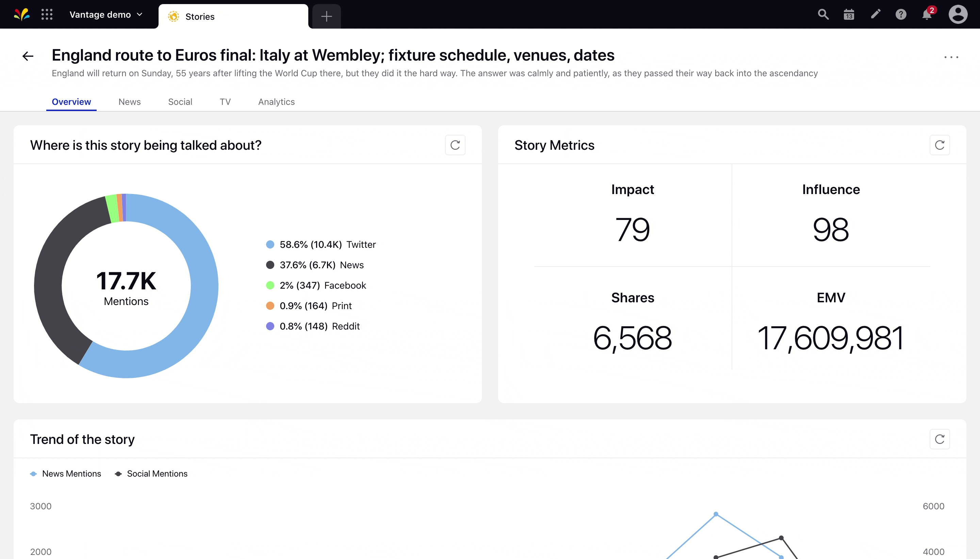The image size is (980, 559).
Task: Open the notifications bell icon
Action: coord(928,14)
